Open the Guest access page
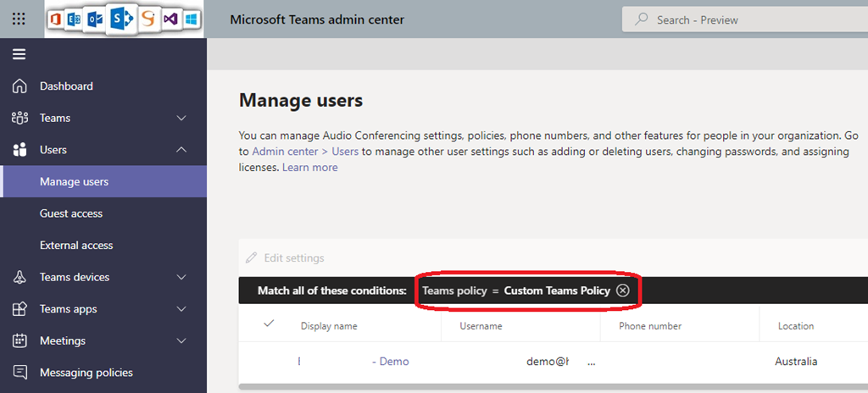The width and height of the screenshot is (868, 393). click(x=71, y=213)
